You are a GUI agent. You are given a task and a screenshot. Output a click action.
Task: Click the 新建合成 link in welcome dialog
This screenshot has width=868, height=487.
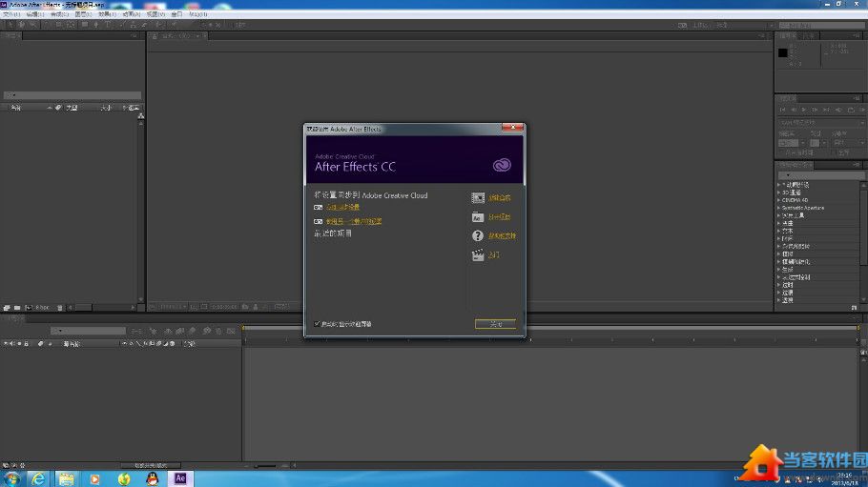coord(499,197)
